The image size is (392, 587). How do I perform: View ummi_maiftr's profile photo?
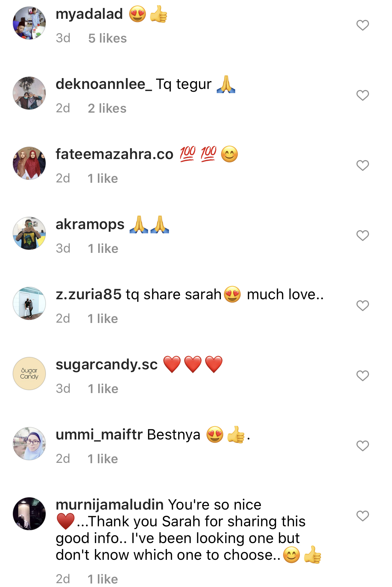coord(29,444)
